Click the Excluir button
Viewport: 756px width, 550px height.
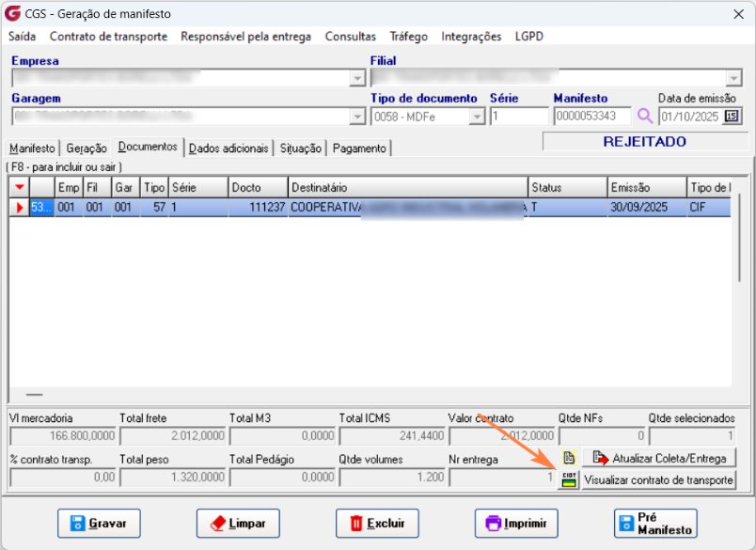pos(377,523)
